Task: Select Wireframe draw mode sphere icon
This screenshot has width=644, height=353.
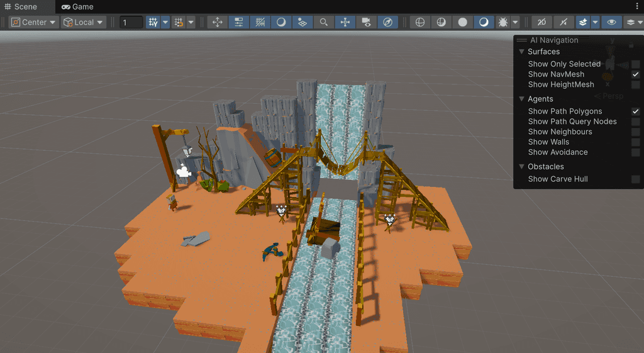Action: point(419,22)
